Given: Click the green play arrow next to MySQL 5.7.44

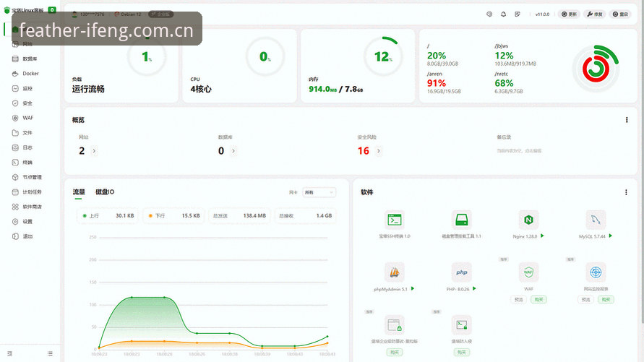Looking at the screenshot, I should 610,236.
